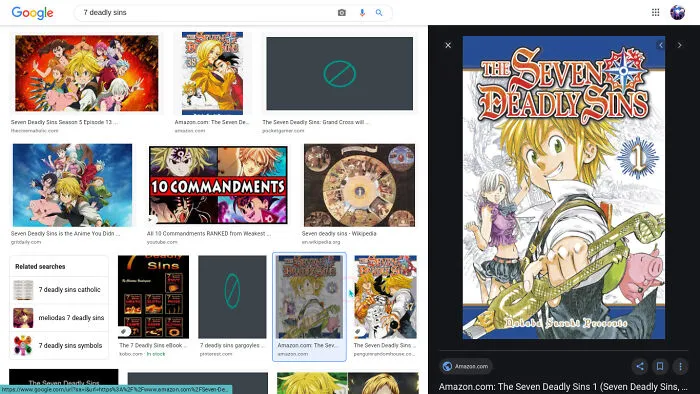Viewport: 700px width, 394px height.
Task: Open the volume 38 Amazon cover thumbnail
Action: pos(212,73)
